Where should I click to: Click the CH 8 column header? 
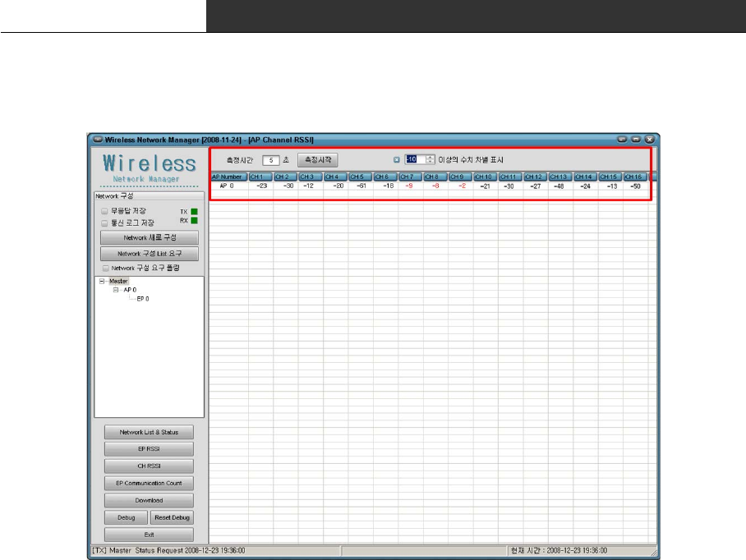click(435, 177)
